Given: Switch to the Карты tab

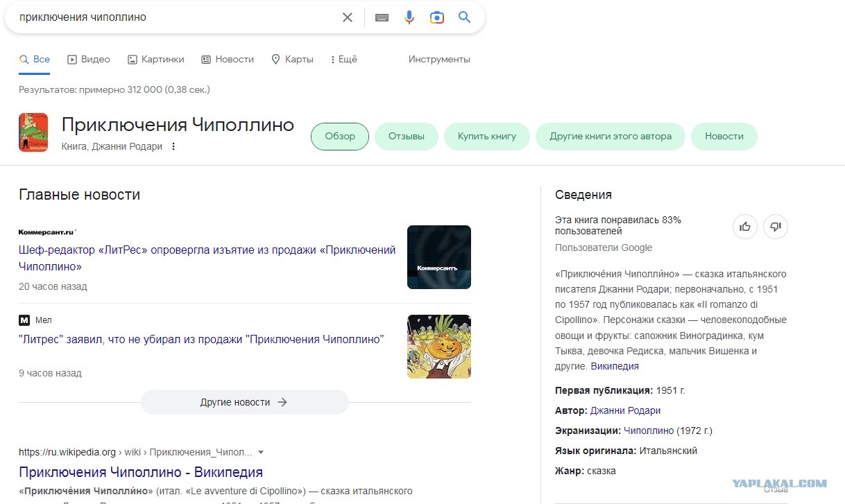Looking at the screenshot, I should click(x=292, y=60).
